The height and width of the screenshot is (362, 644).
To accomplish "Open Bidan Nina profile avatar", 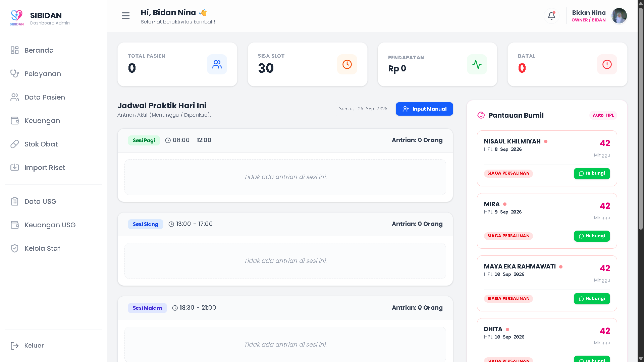I will (619, 16).
